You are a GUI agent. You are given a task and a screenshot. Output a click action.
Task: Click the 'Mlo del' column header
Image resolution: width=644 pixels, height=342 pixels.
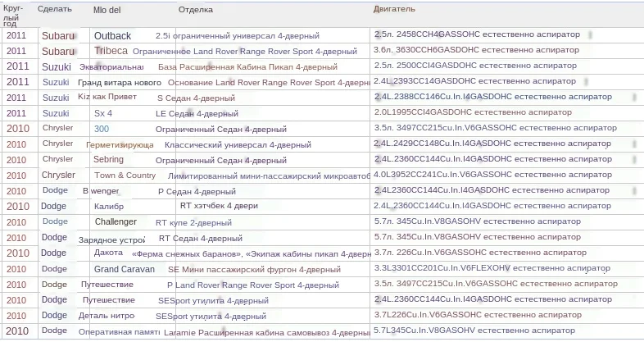(x=107, y=10)
